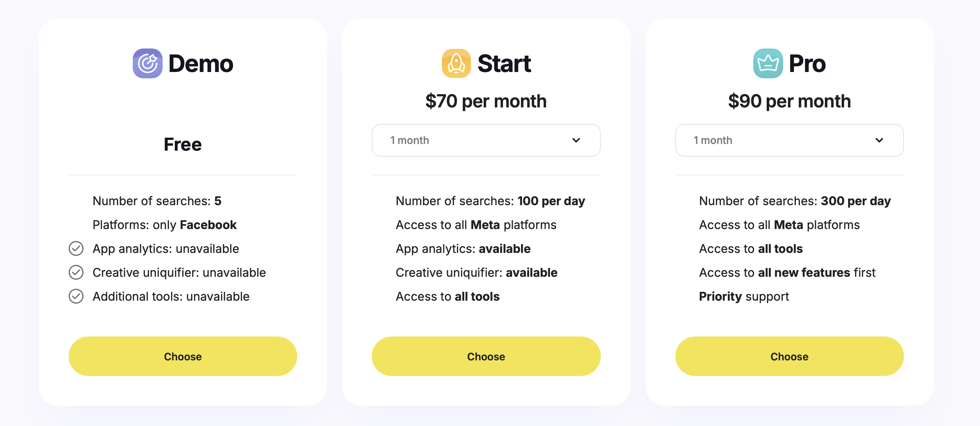Click the $90 per month price
Viewport: 980px width, 426px height.
coord(789,101)
